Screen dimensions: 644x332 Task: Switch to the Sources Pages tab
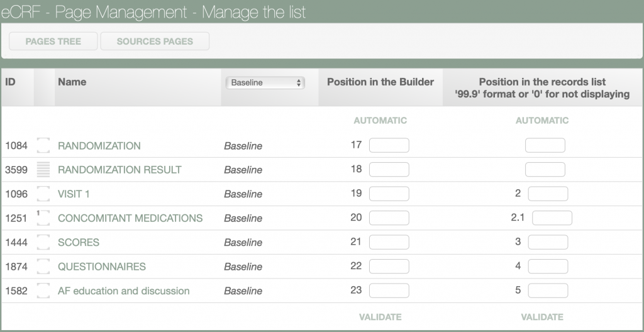click(155, 41)
